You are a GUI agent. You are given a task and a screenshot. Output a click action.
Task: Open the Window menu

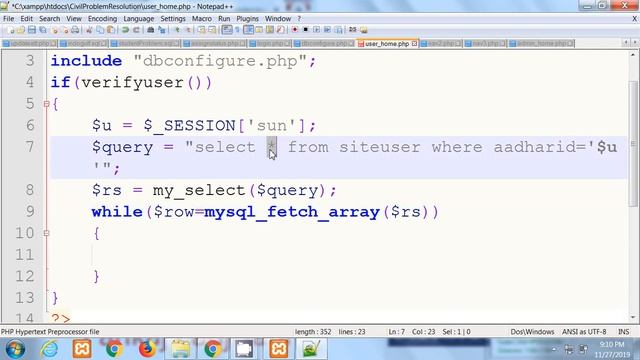point(278,19)
